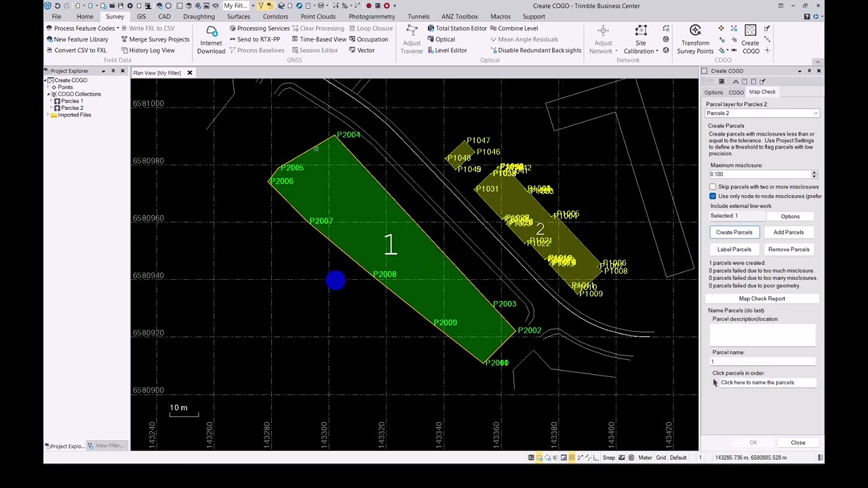The image size is (868, 488).
Task: Open the Map Check Report
Action: coord(762,299)
